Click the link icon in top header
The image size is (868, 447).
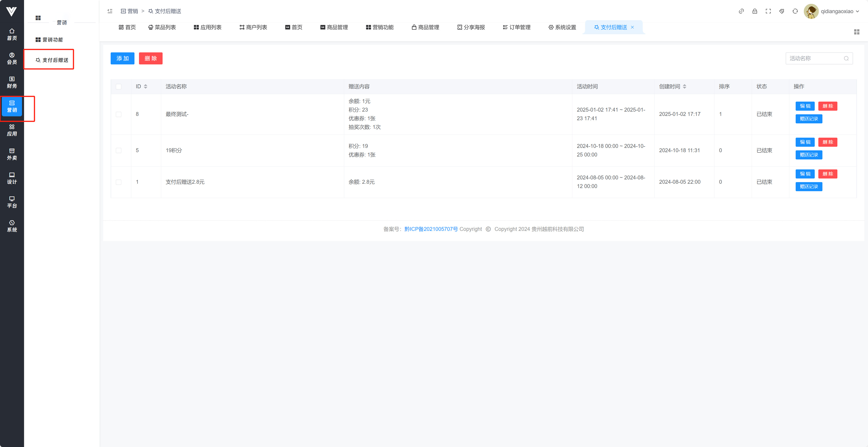tap(741, 11)
